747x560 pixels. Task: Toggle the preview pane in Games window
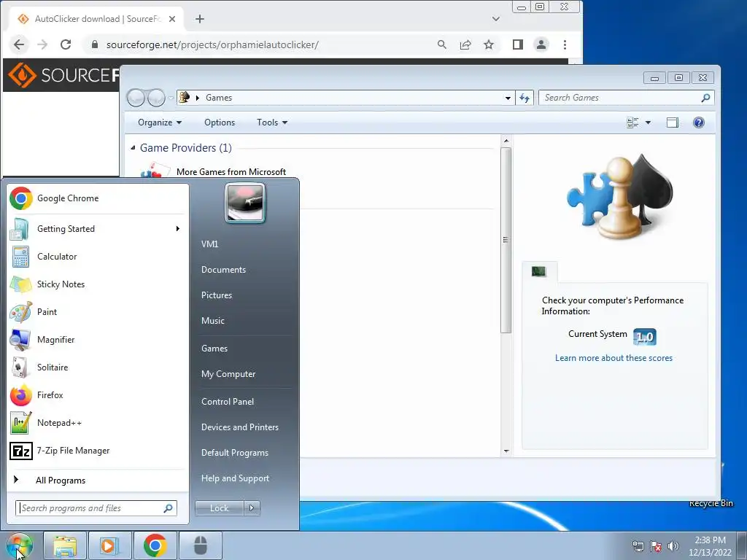[x=672, y=122]
